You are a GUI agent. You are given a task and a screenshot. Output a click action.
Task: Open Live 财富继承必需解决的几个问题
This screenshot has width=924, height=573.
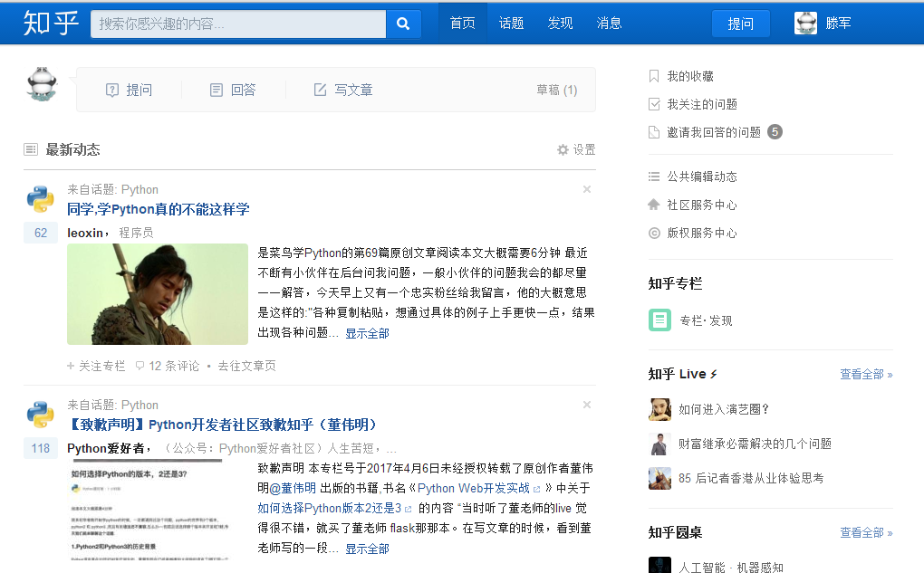pos(755,444)
